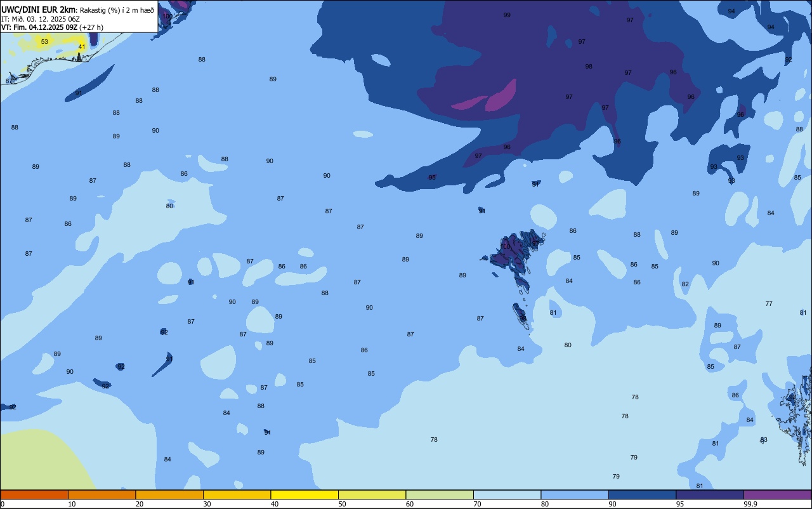Viewport: 812px width, 509px height.
Task: Click the legend tick label '95'
Action: (680, 504)
